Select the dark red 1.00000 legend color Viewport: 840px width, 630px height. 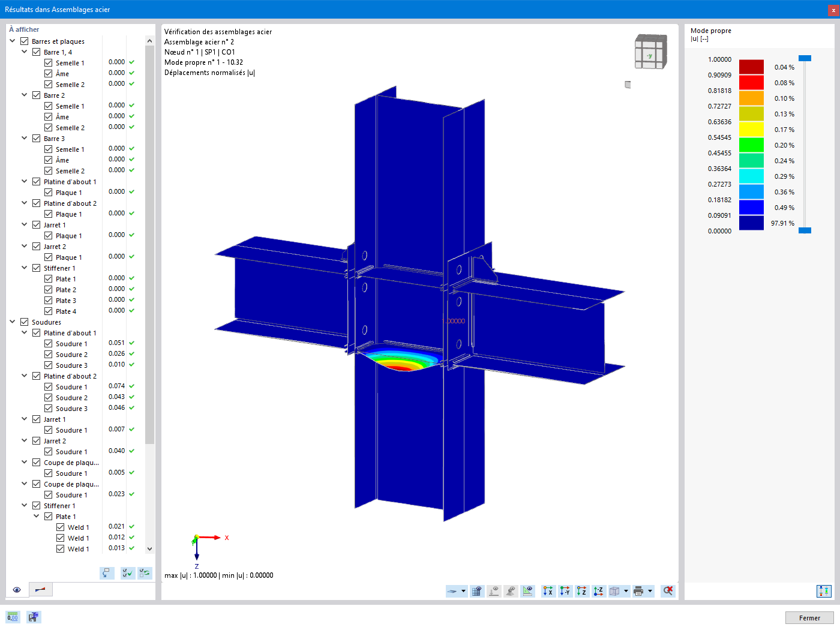pos(751,67)
